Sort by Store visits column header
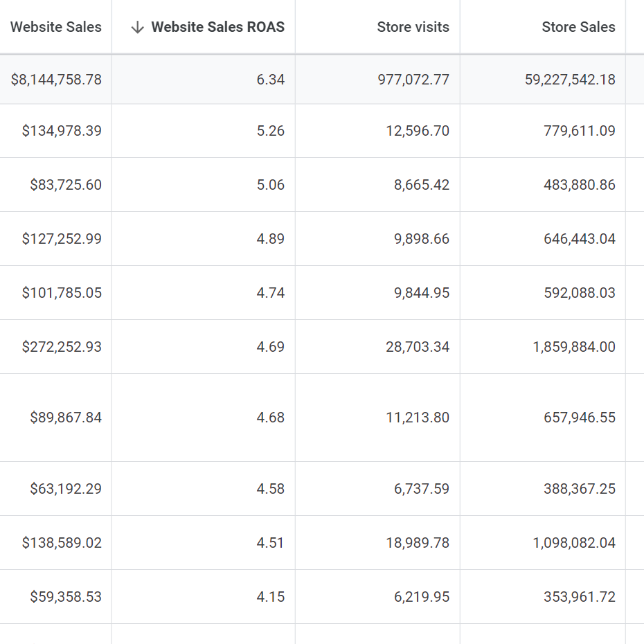The width and height of the screenshot is (644, 644). [x=413, y=27]
